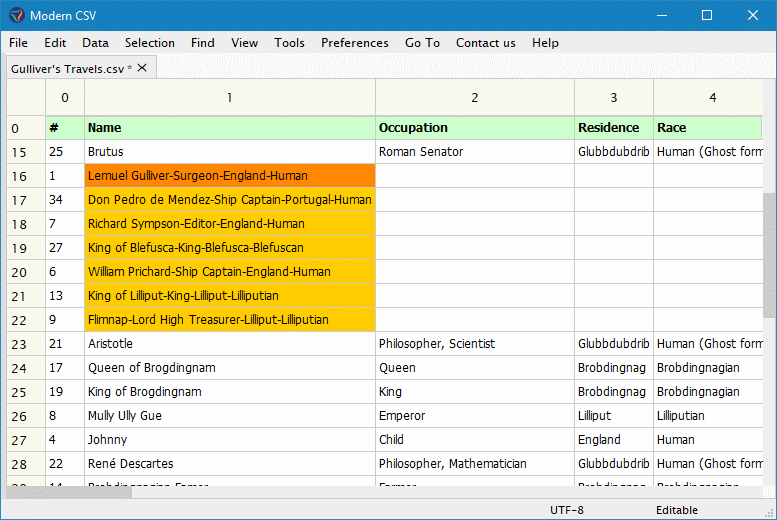This screenshot has width=777, height=520.
Task: Open the Preferences menu
Action: pos(355,43)
